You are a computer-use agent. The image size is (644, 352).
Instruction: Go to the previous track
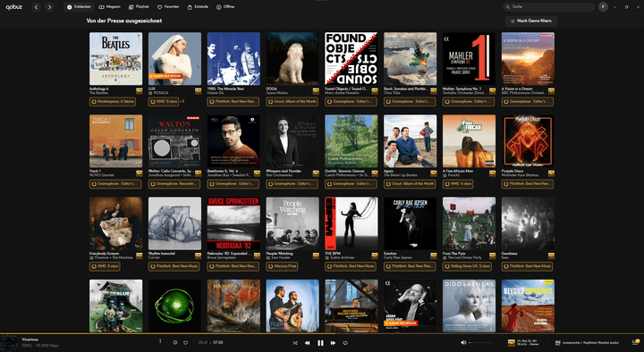point(307,343)
